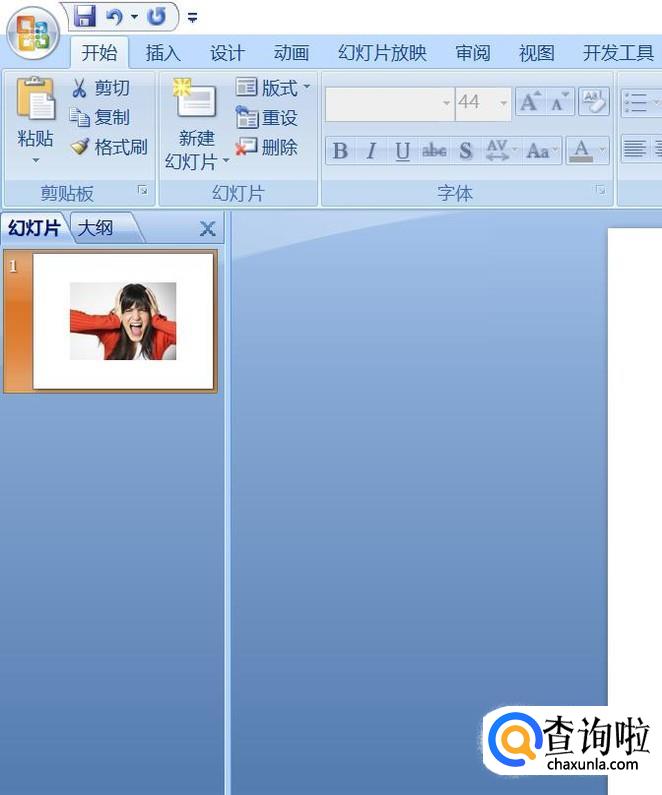Viewport: 662px width, 795px height.
Task: Switch to the Insert (插入) ribbon tab
Action: pos(163,53)
